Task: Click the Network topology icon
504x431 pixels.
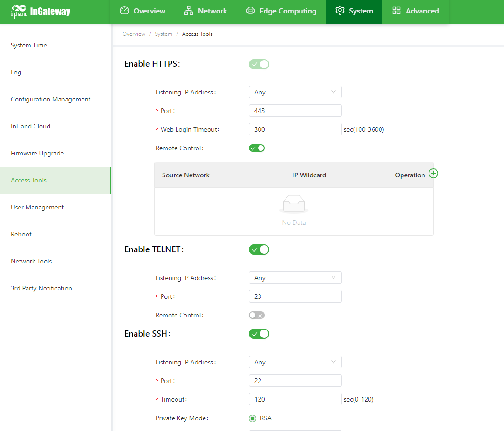Action: tap(189, 11)
